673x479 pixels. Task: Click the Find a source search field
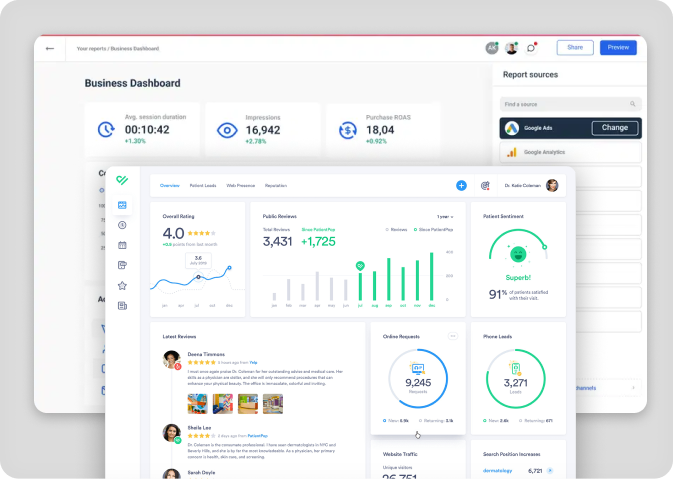[566, 103]
